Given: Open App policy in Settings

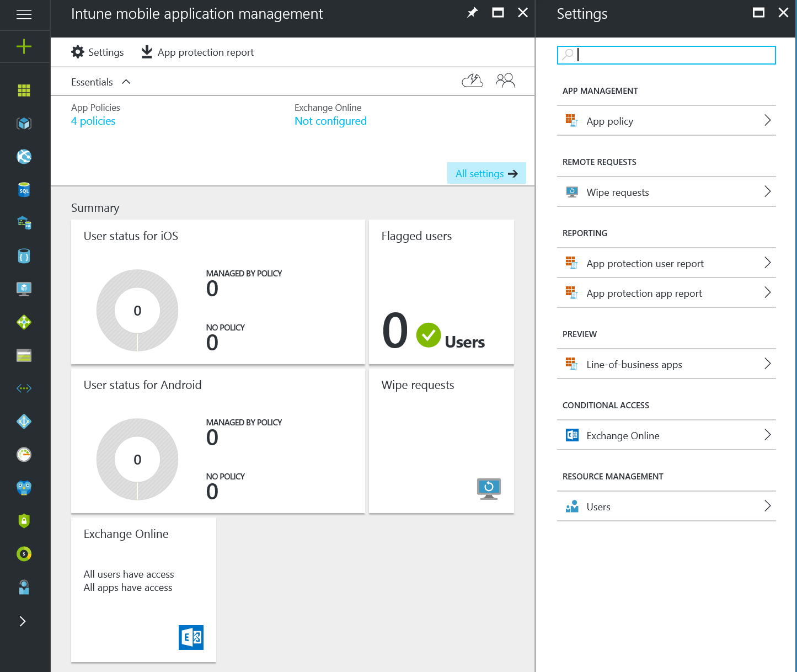Looking at the screenshot, I should 666,121.
